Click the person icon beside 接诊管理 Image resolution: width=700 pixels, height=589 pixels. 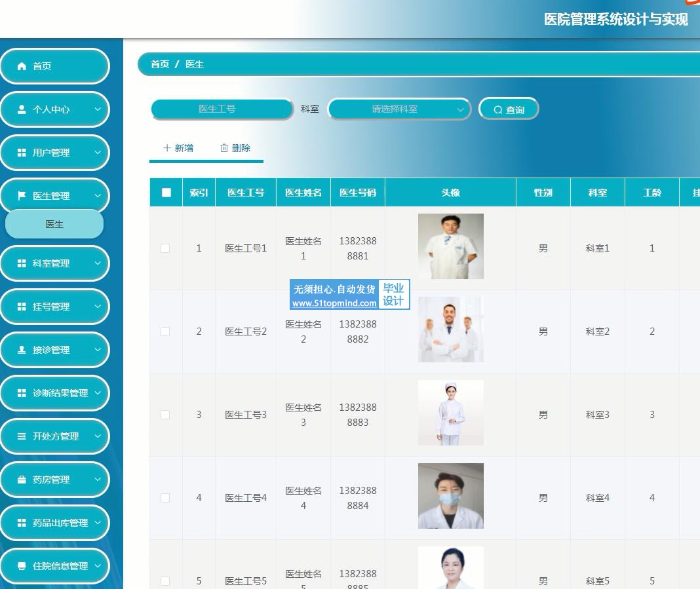click(22, 350)
